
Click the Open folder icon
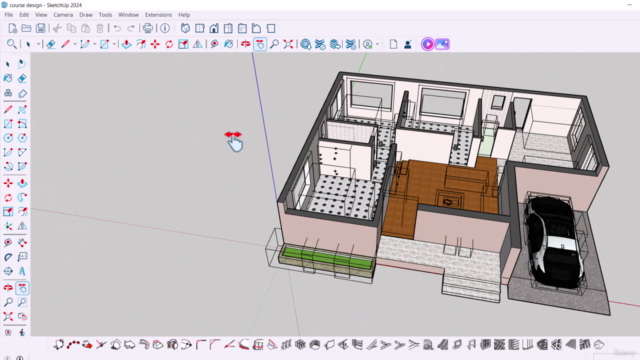pos(26,28)
